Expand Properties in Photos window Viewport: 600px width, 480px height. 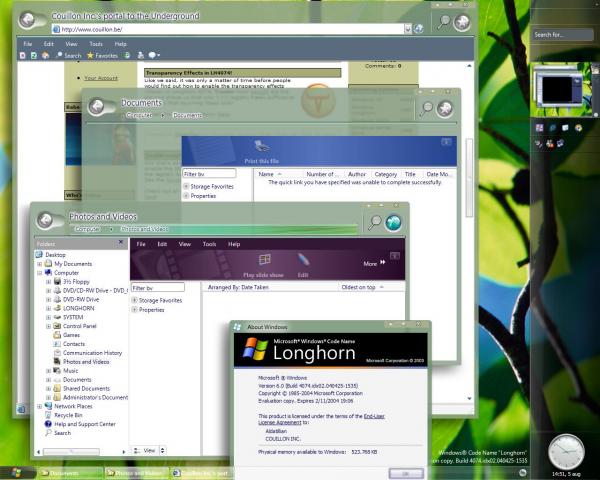coord(134,310)
